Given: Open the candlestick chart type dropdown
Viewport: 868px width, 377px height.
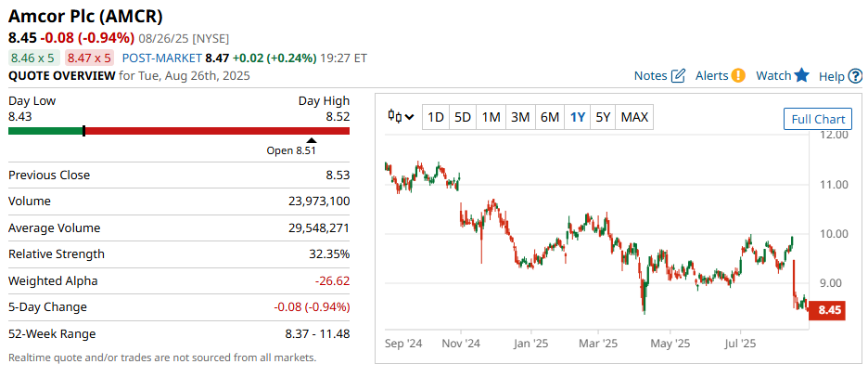Looking at the screenshot, I should [x=402, y=117].
